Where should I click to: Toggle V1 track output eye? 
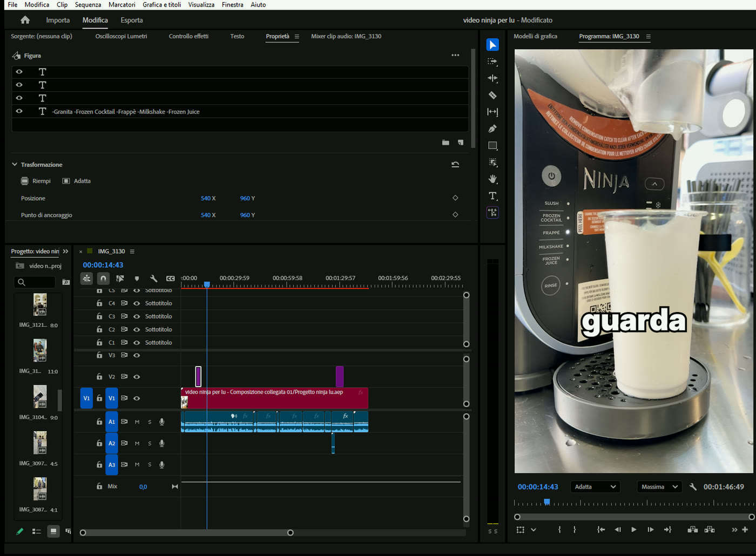(137, 398)
